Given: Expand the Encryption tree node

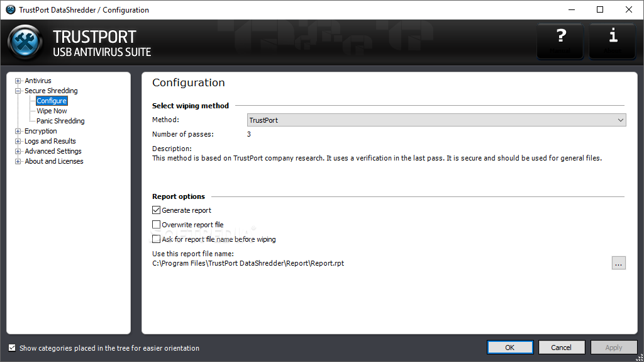Looking at the screenshot, I should click(18, 131).
